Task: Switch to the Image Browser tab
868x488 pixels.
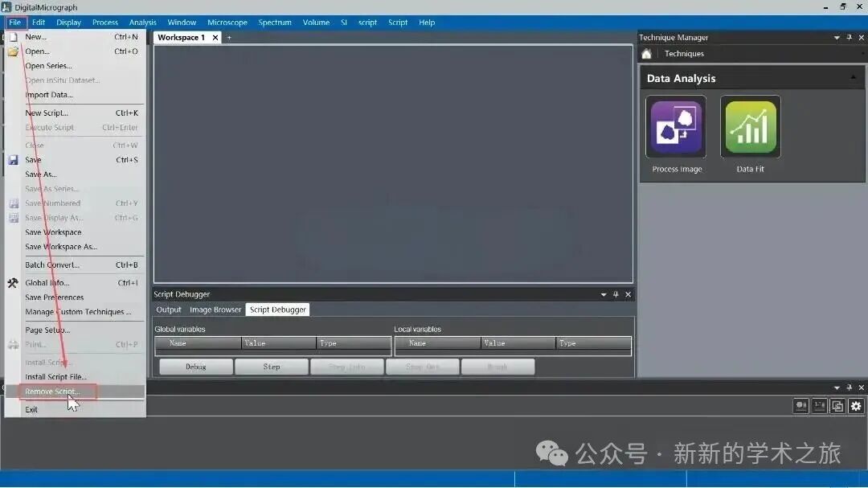Action: pos(215,310)
